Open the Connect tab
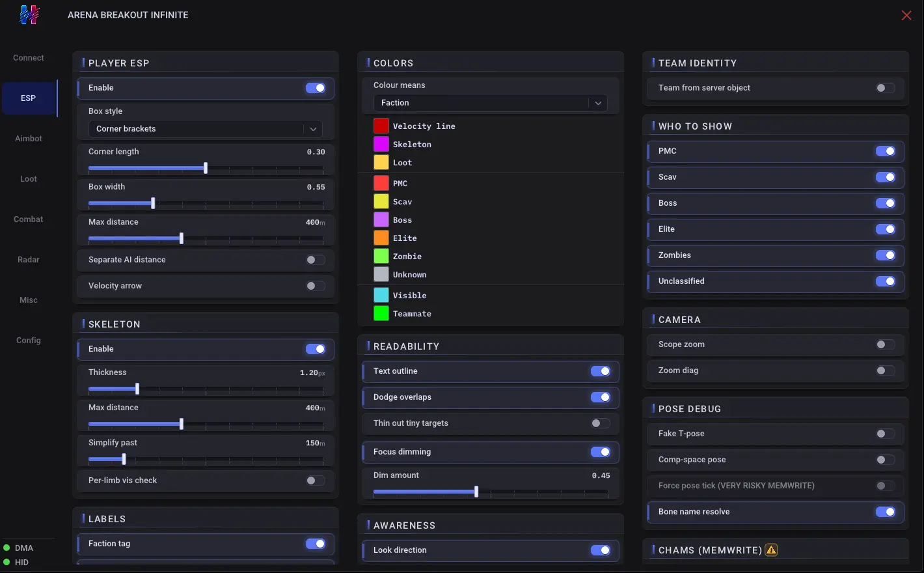The image size is (924, 573). (x=29, y=58)
